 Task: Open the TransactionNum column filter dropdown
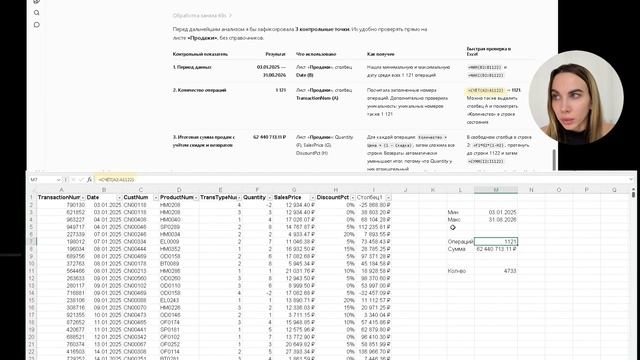coord(82,198)
